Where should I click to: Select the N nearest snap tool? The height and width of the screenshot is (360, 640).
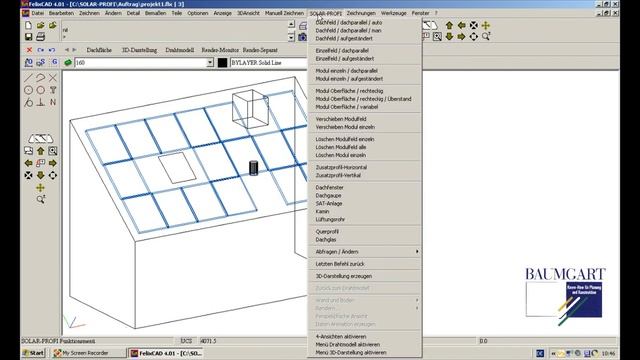pyautogui.click(x=53, y=102)
